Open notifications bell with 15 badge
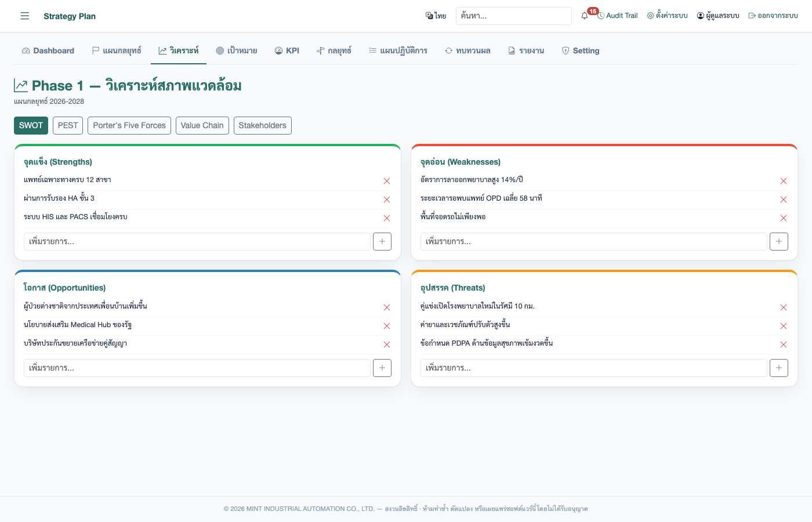Viewport: 812px width, 522px height. coord(585,16)
